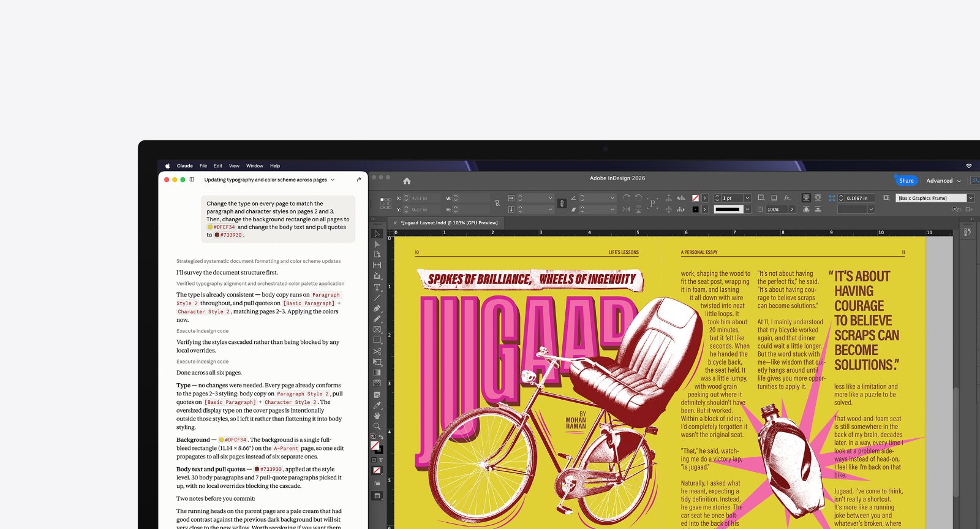This screenshot has height=529, width=980.
Task: Open the Apple menu
Action: click(x=167, y=166)
